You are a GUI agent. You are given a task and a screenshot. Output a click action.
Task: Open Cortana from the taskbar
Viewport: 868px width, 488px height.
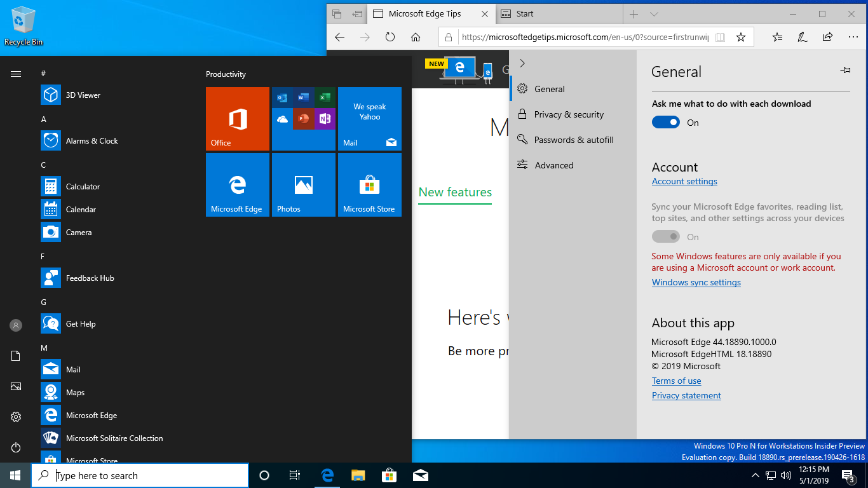[x=264, y=475]
